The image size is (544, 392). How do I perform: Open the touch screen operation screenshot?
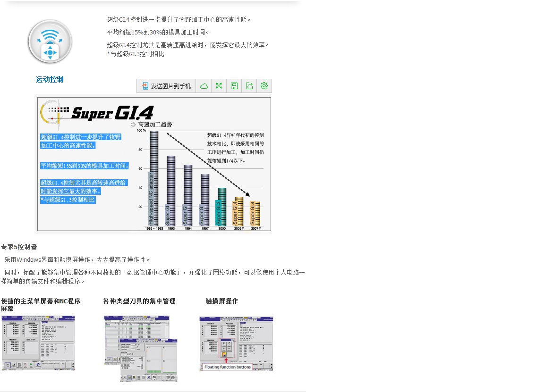tap(236, 343)
